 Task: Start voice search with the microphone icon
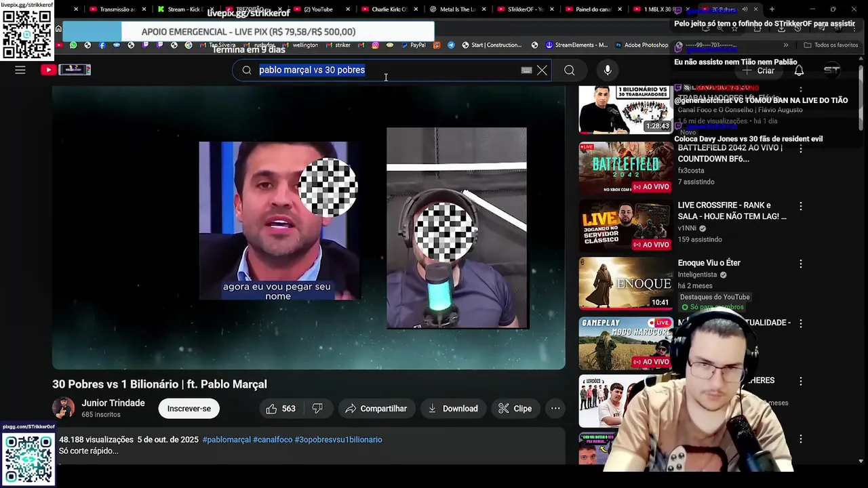pos(608,70)
